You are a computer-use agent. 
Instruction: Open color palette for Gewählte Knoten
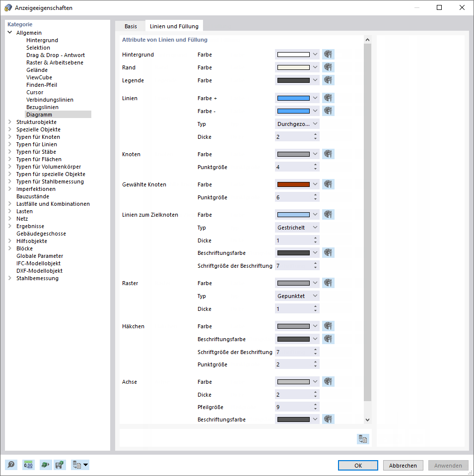tap(328, 184)
